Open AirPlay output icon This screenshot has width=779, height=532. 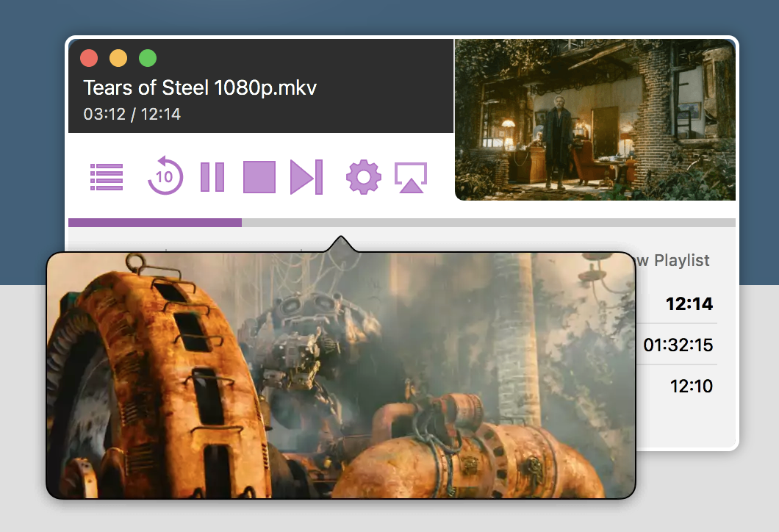411,177
